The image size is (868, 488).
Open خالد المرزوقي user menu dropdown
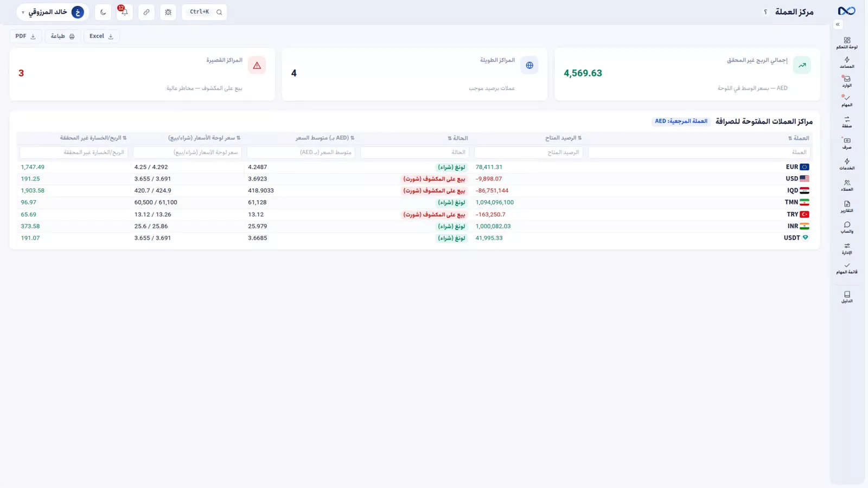coord(53,12)
